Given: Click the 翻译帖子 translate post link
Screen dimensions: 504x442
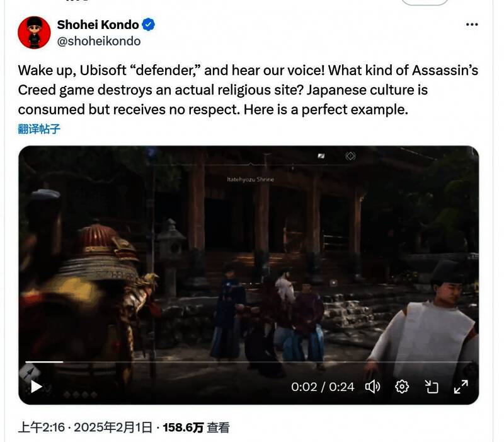Looking at the screenshot, I should (39, 129).
